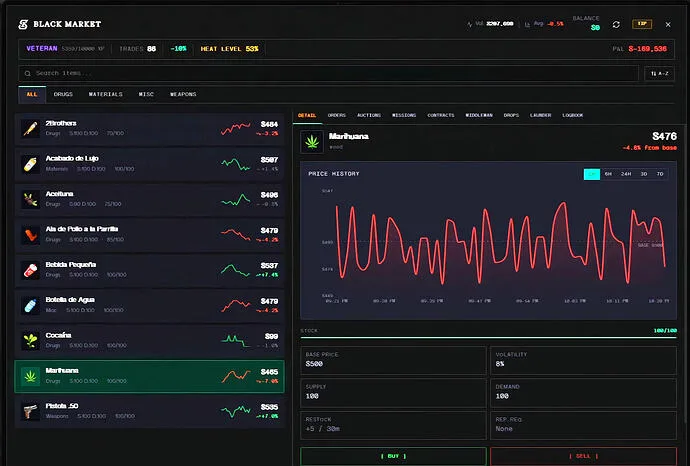
Task: Click the Acabado de Lujo price sparkline
Action: (235, 164)
